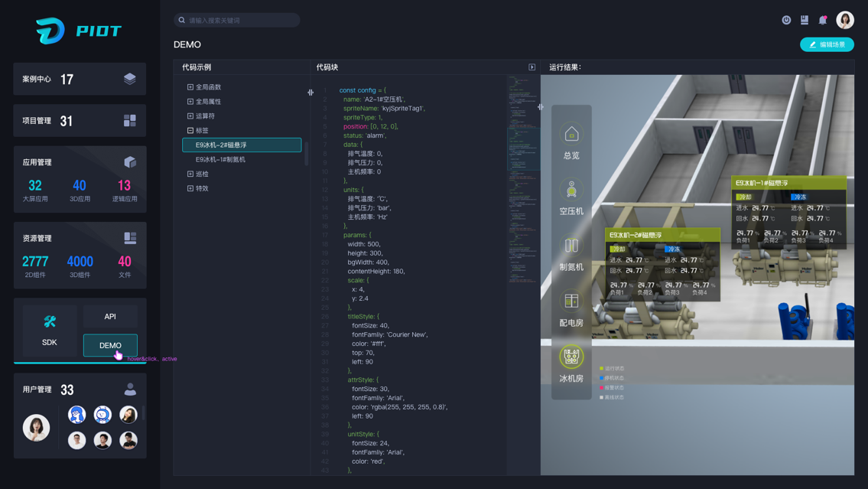Viewport: 868px width, 489px height.
Task: Click the 3D应用 count 40
Action: [80, 185]
